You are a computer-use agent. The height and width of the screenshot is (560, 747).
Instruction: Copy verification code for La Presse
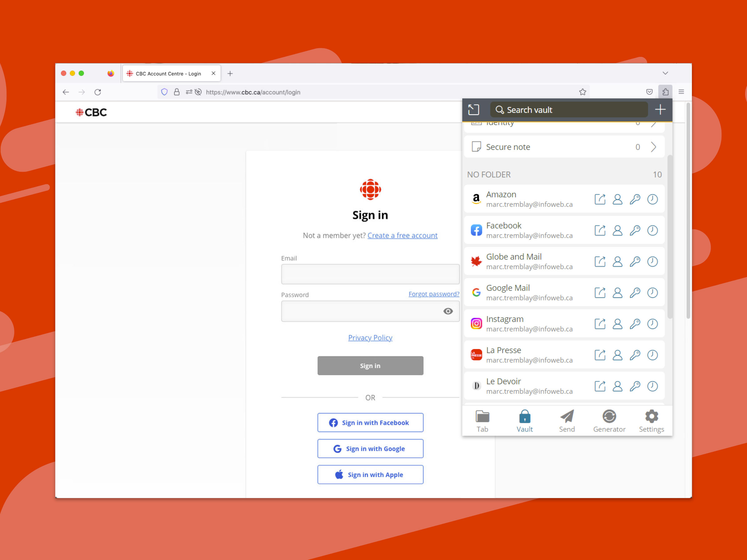[x=652, y=355]
